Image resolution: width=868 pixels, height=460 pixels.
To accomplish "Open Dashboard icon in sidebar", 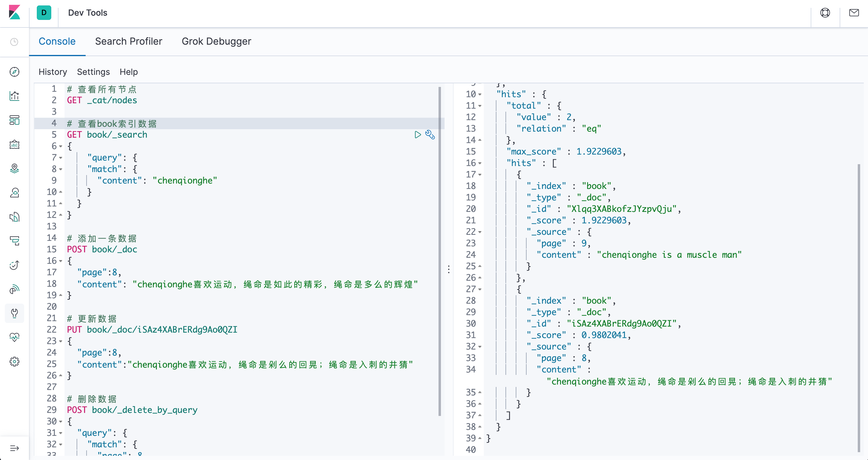I will 14,120.
